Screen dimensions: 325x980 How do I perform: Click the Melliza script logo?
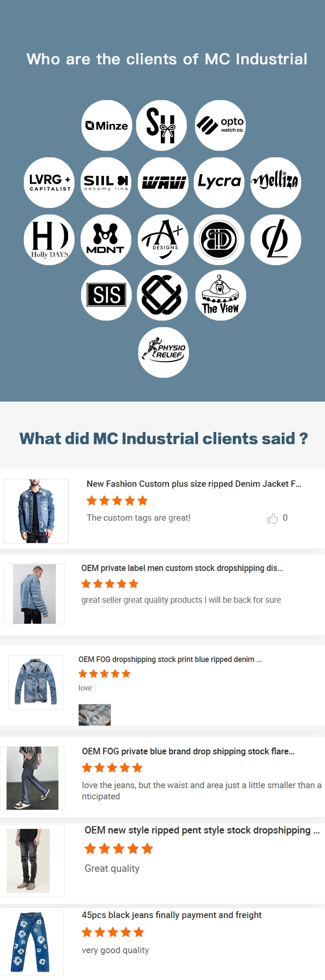[x=276, y=183]
